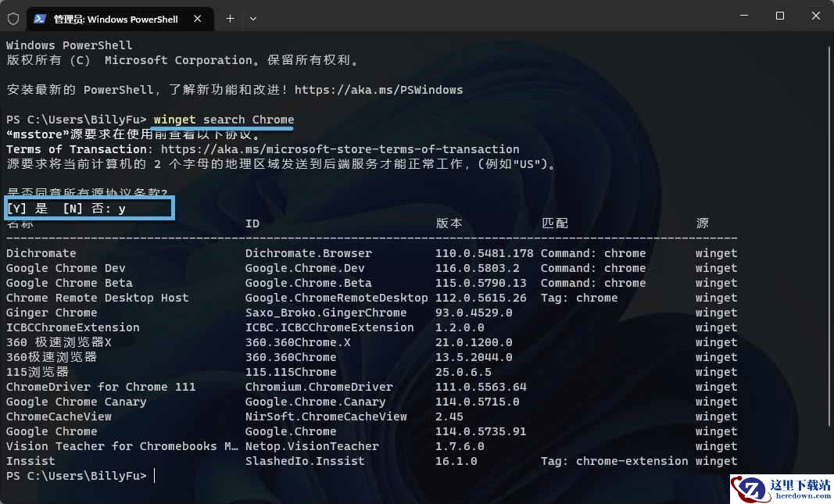Viewport: 834px width, 504px height.
Task: Click the final PS C:\Users\BillyFu> prompt line
Action: (x=76, y=476)
